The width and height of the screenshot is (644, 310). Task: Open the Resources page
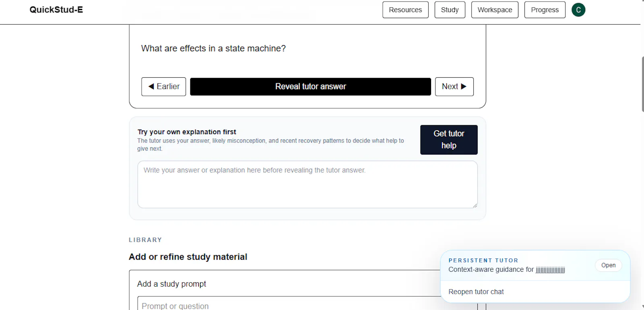tap(405, 10)
